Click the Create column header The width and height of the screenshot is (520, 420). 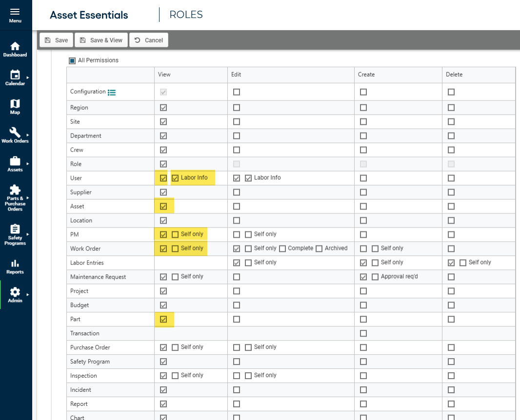click(366, 75)
